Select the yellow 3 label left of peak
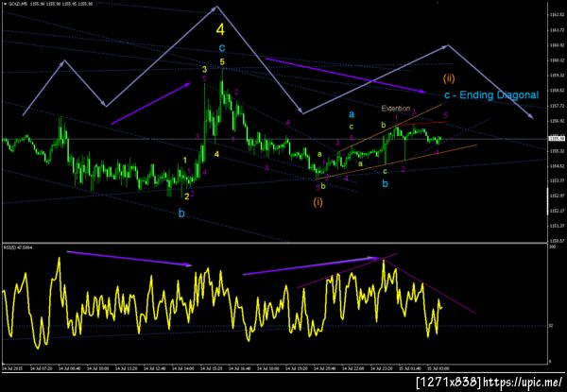Image resolution: width=567 pixels, height=392 pixels. coord(205,69)
